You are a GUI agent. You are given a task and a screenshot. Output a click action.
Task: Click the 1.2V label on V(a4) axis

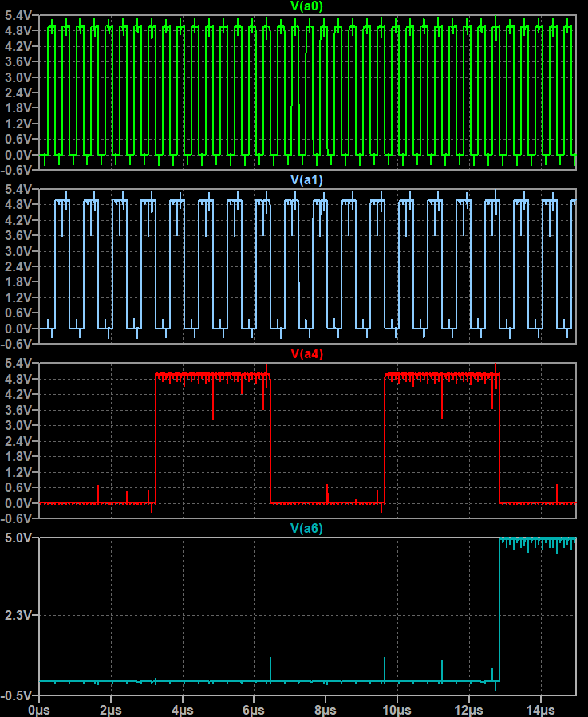[x=18, y=472]
